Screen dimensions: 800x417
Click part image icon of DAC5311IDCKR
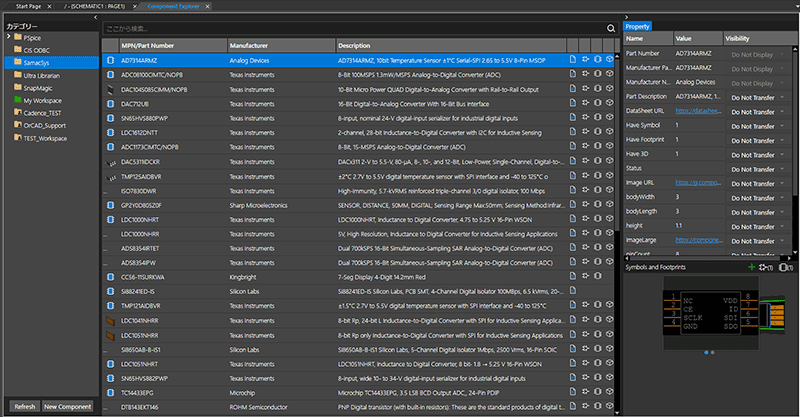coord(110,163)
